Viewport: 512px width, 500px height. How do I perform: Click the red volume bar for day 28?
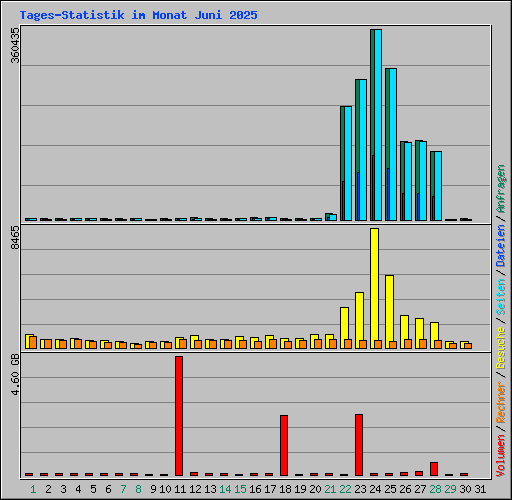click(x=434, y=469)
